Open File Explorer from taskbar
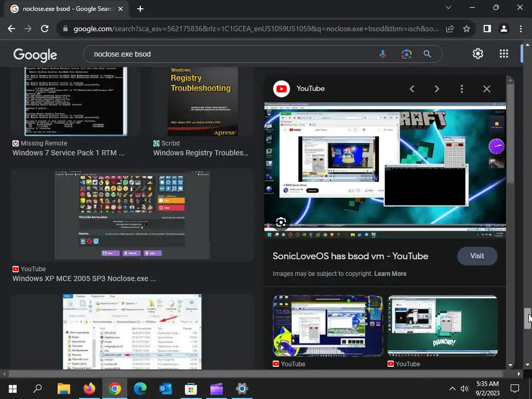Screen dimensions: 532x399 [63, 389]
